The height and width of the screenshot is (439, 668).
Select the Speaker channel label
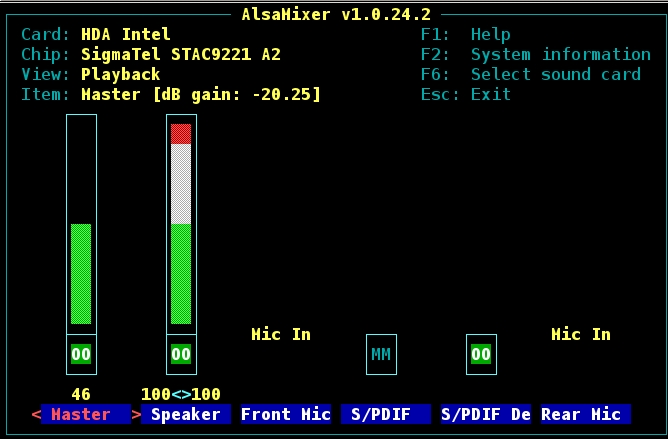click(x=186, y=414)
